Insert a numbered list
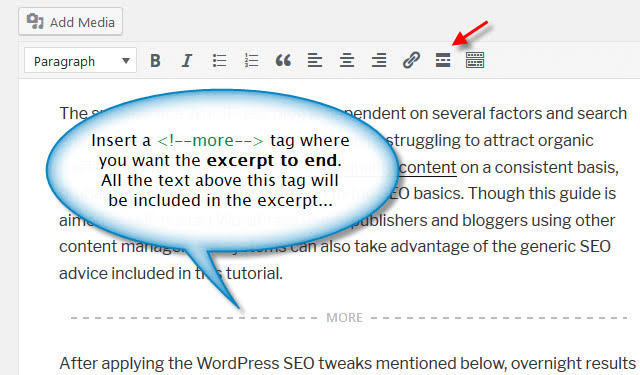This screenshot has height=375, width=640. click(251, 60)
